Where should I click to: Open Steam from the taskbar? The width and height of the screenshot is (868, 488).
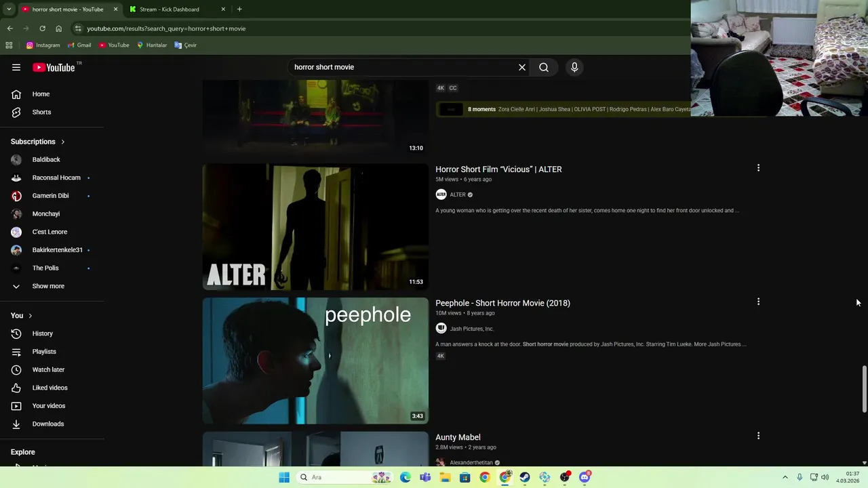pos(525,477)
